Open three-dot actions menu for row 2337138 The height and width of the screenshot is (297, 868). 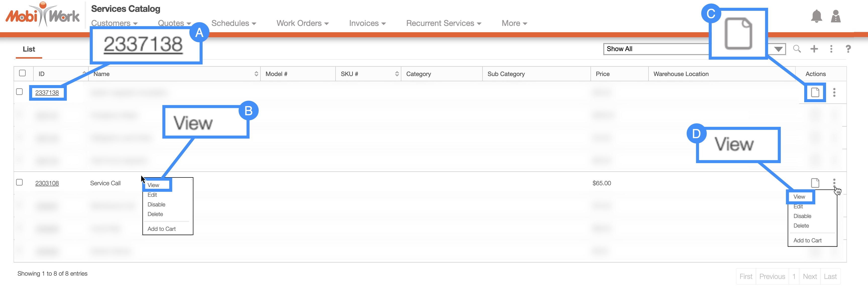point(834,92)
